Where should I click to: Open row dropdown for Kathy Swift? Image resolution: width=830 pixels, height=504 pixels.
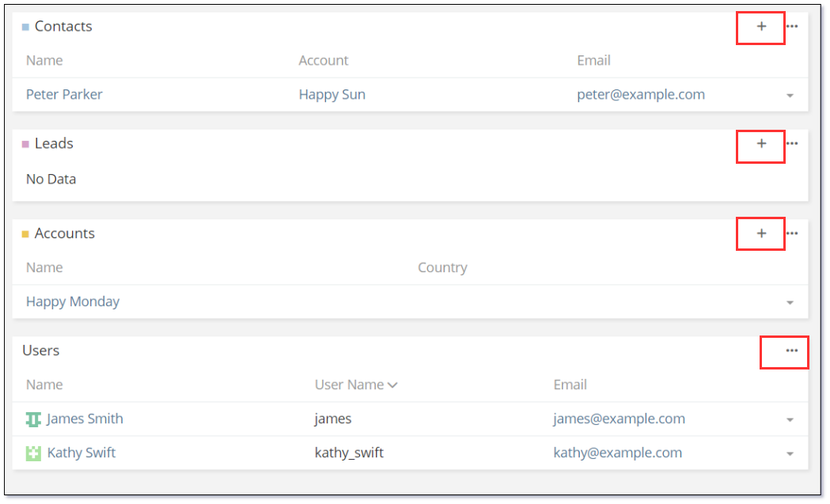pos(790,453)
